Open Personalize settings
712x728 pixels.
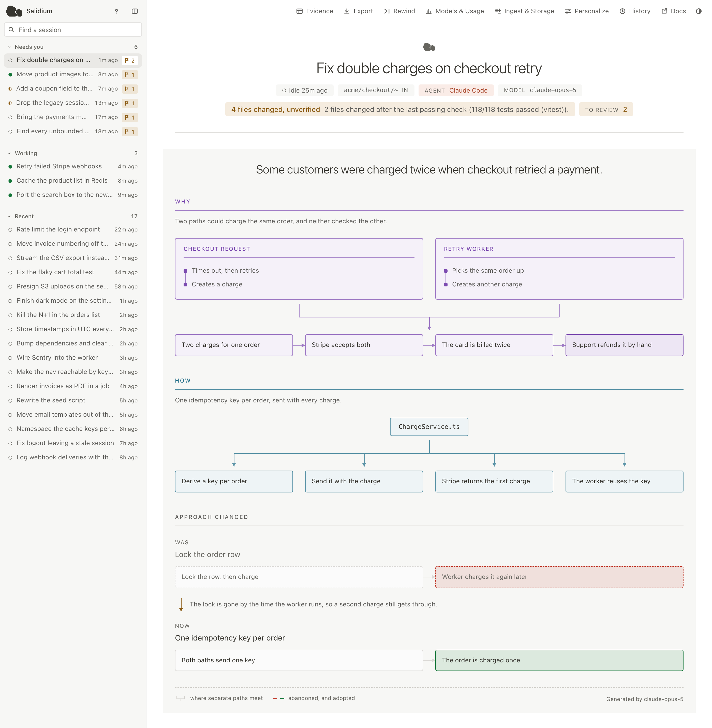point(587,11)
